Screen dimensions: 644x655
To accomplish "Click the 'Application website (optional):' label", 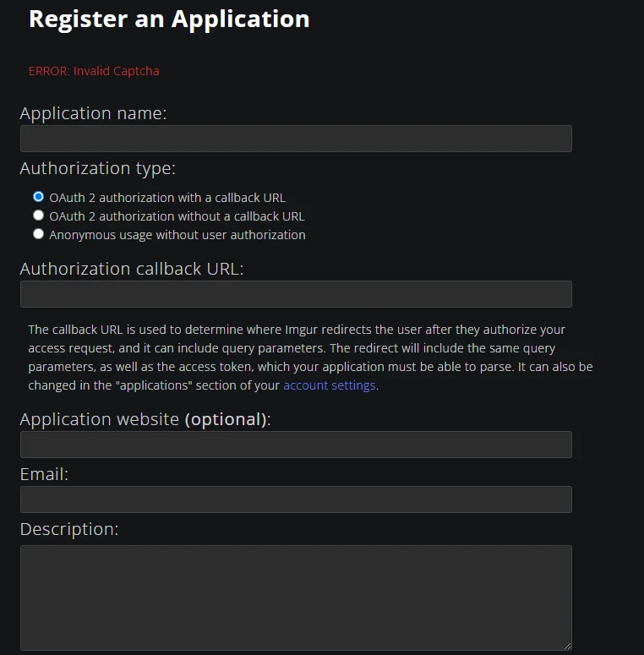I will click(145, 419).
